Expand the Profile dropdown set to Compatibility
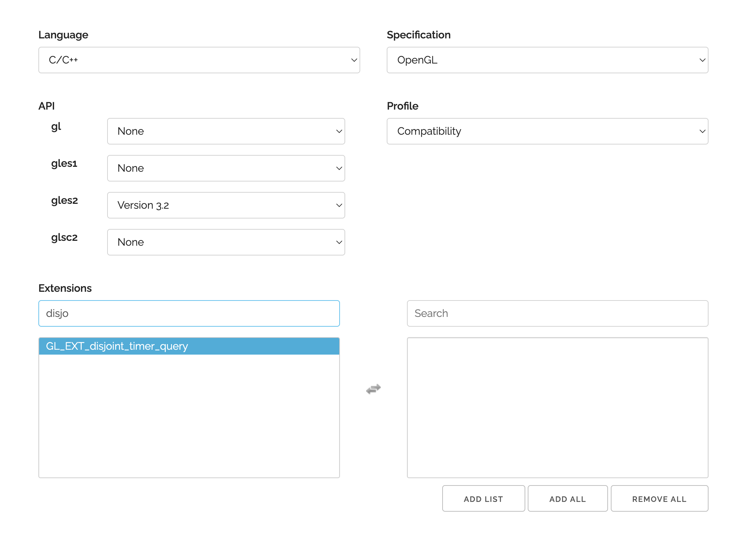756x534 pixels. 547,131
